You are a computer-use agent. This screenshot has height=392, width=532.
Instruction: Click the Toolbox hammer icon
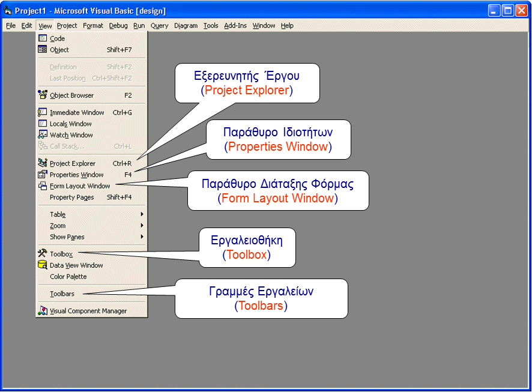[43, 253]
